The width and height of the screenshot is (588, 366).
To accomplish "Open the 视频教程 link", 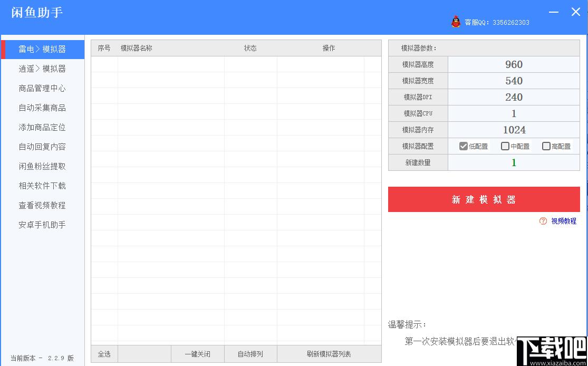I will click(x=564, y=221).
